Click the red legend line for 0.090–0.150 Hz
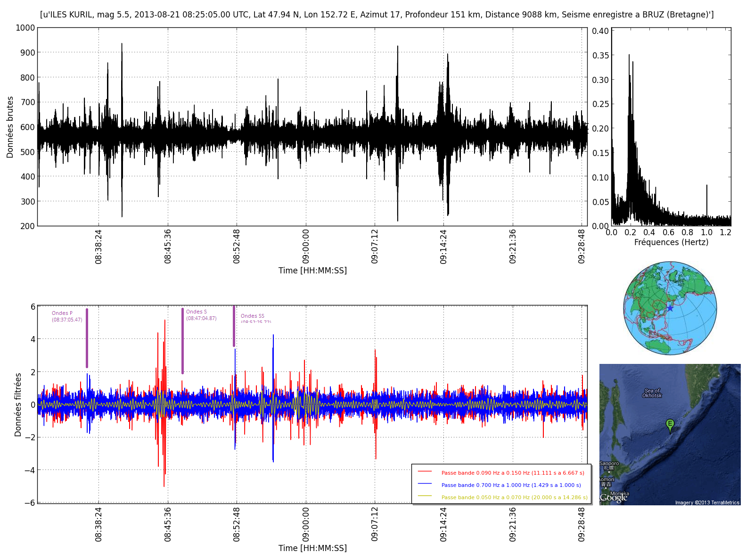The height and width of the screenshot is (560, 754). click(425, 471)
